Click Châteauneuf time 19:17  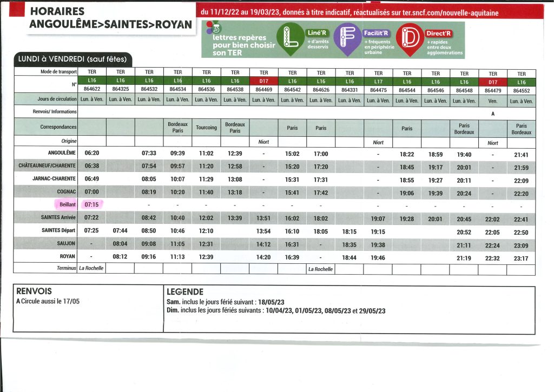(436, 168)
